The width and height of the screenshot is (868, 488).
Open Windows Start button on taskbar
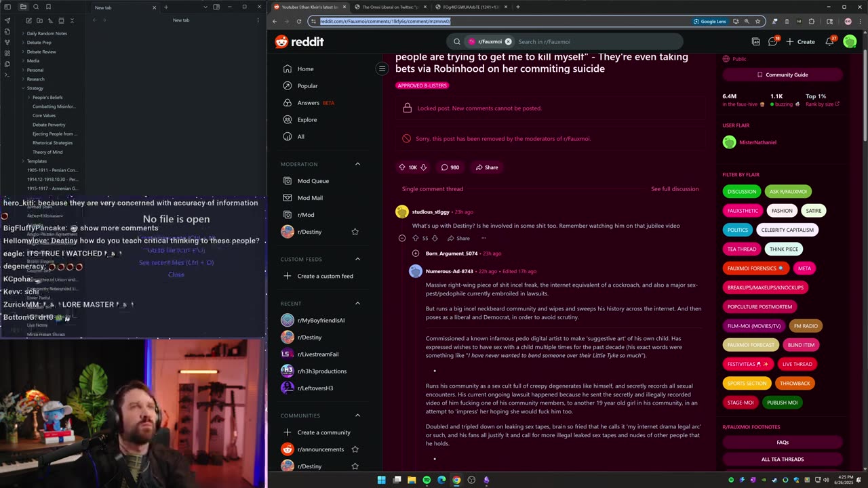pos(381,480)
